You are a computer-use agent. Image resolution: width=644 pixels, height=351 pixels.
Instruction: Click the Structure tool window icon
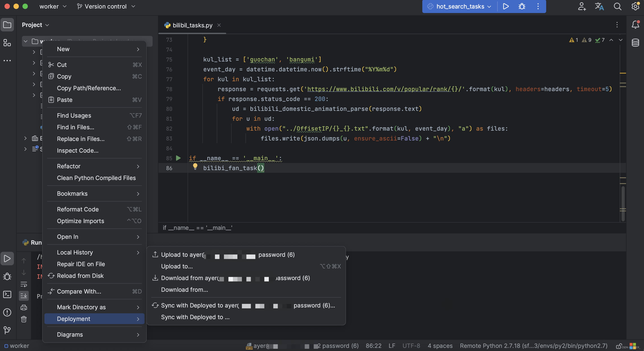(x=7, y=43)
